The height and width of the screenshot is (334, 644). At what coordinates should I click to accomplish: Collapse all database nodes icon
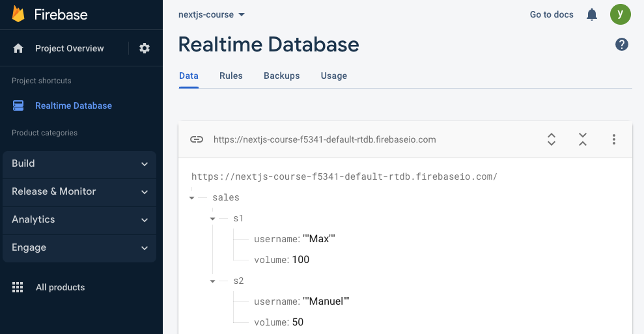point(582,140)
